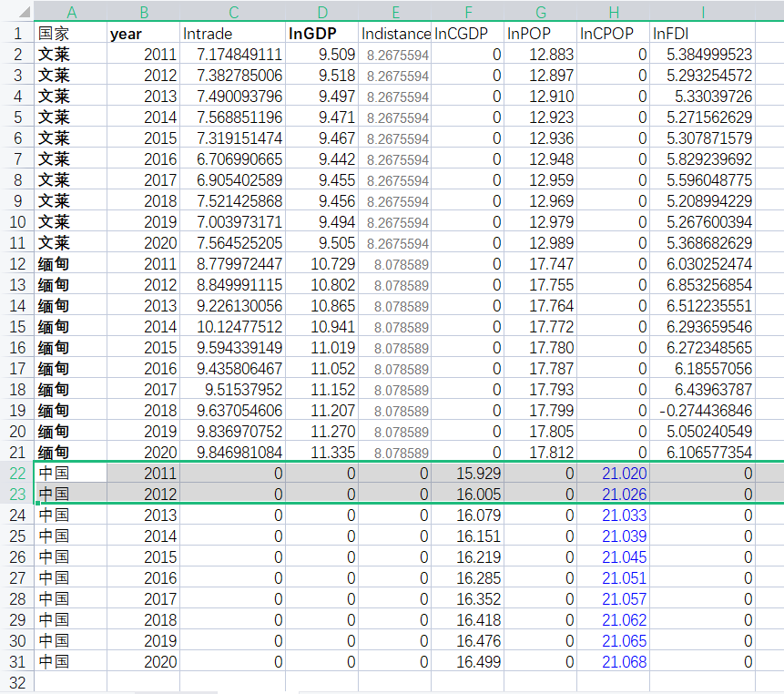Click cell with value 6.706990665

(x=233, y=159)
